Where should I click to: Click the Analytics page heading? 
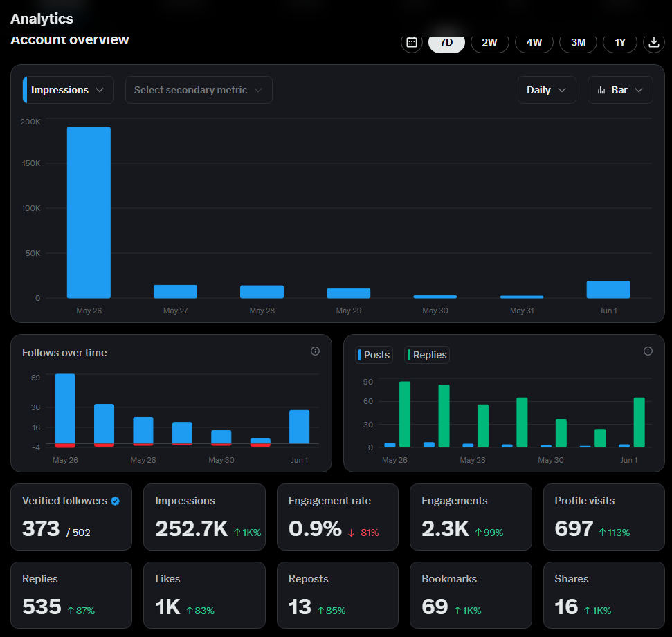pos(42,19)
